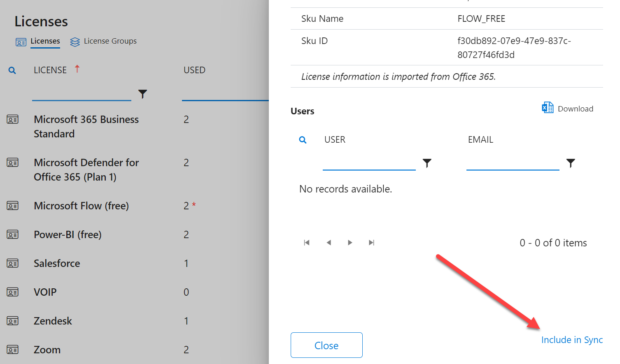Screen dimensions: 620x364
Task: Go to the first page of users
Action: click(307, 243)
